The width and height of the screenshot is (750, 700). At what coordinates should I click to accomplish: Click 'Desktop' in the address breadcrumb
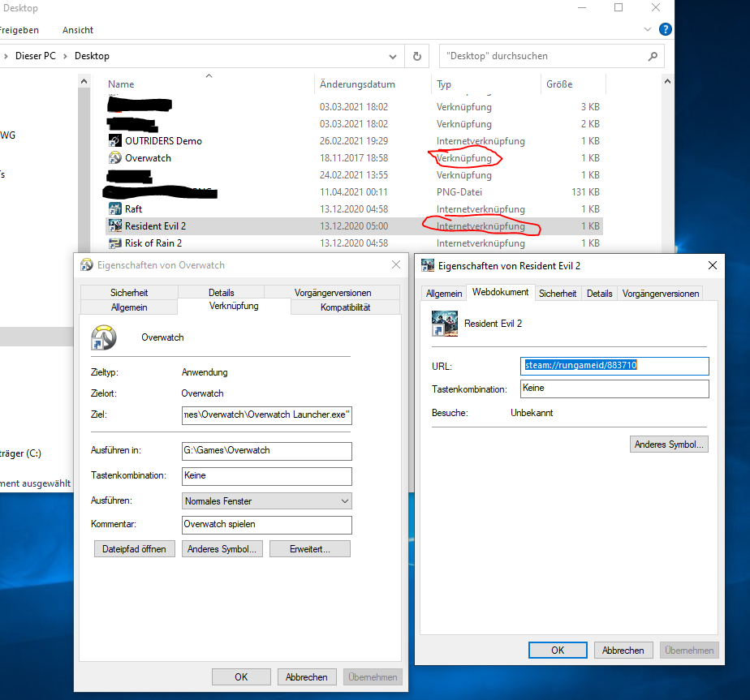pos(92,56)
